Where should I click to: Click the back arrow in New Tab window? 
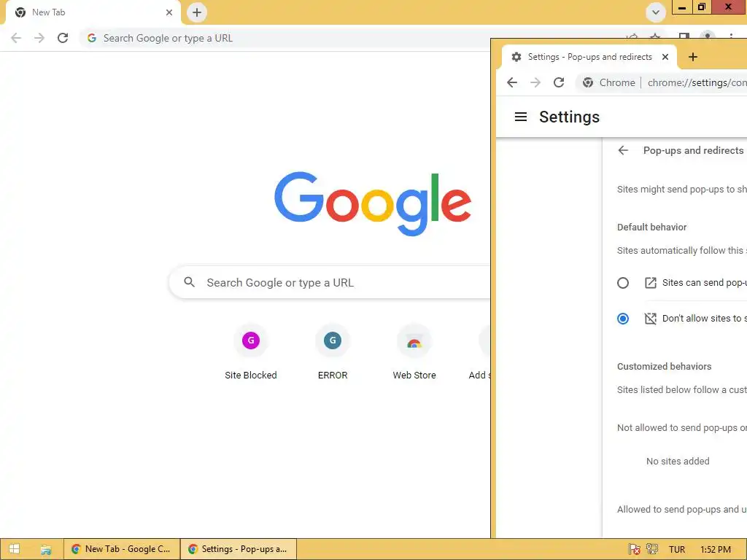pos(16,38)
